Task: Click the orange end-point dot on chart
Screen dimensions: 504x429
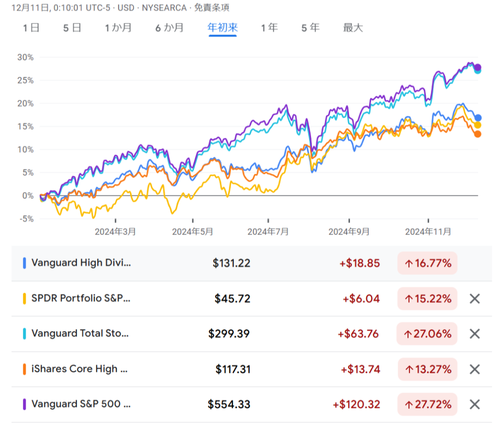Action: [477, 134]
